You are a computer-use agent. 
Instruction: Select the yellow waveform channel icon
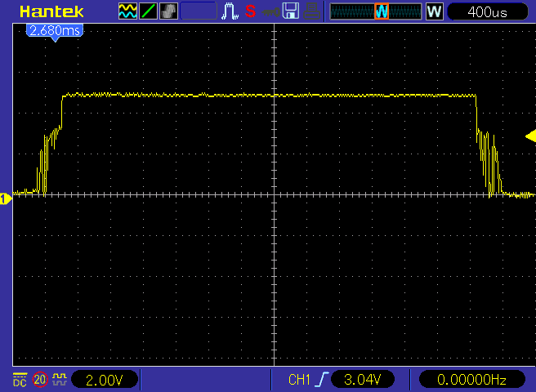[127, 11]
